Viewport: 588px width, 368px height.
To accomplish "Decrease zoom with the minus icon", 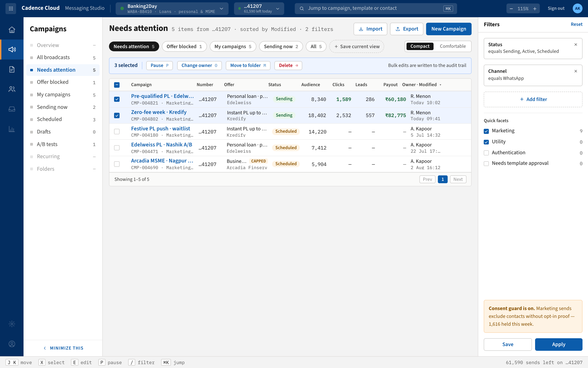I will coord(511,9).
